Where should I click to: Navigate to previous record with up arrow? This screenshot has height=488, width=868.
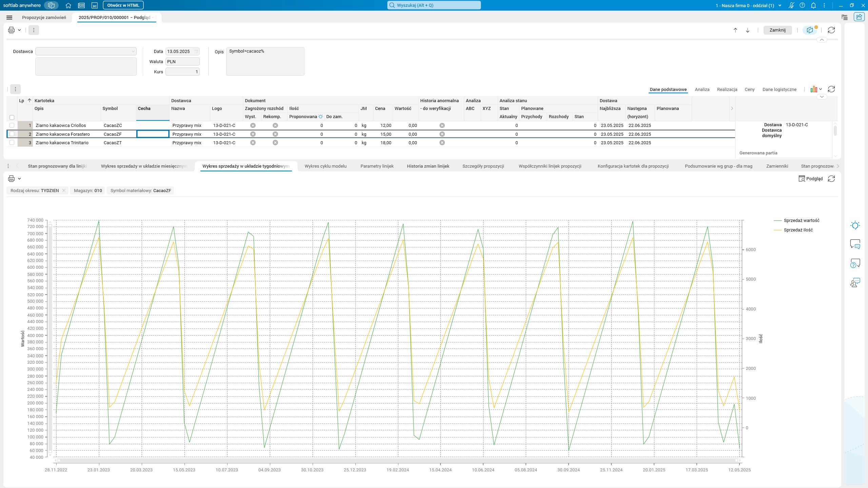point(735,30)
